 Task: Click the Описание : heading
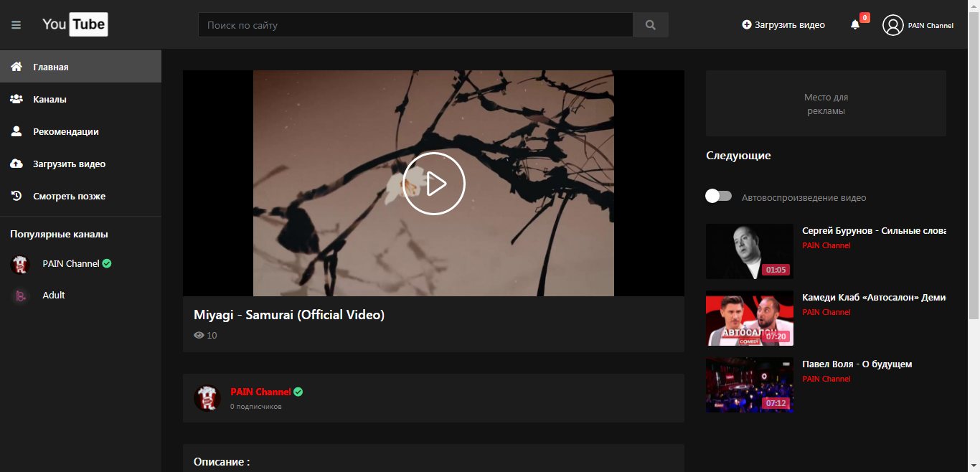click(x=222, y=462)
